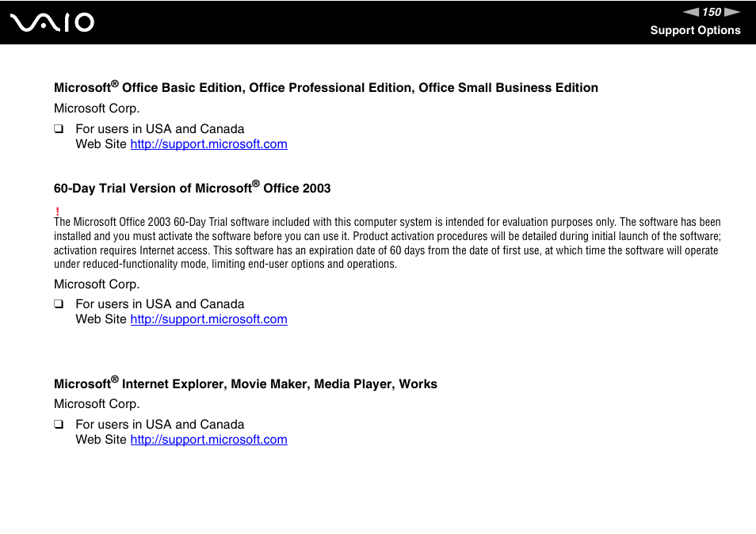756x534 pixels.
Task: Select the 60-Day Trial Version heading
Action: point(193,188)
